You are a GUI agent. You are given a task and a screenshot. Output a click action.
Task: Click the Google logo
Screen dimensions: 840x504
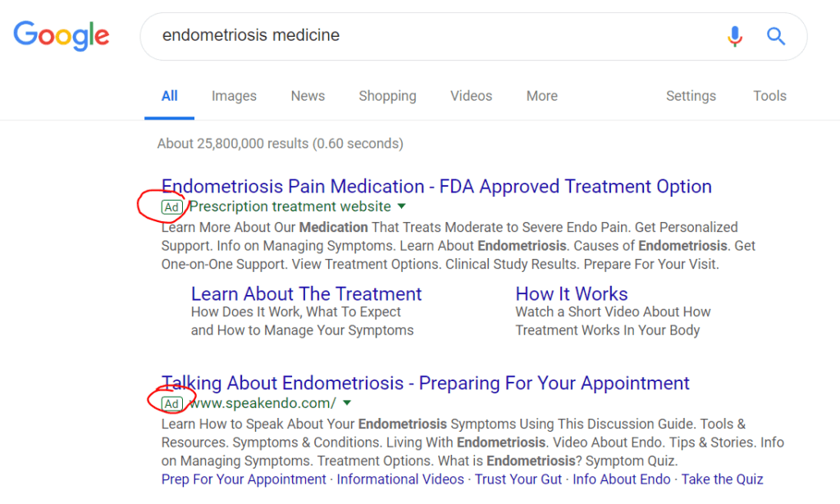pos(62,35)
